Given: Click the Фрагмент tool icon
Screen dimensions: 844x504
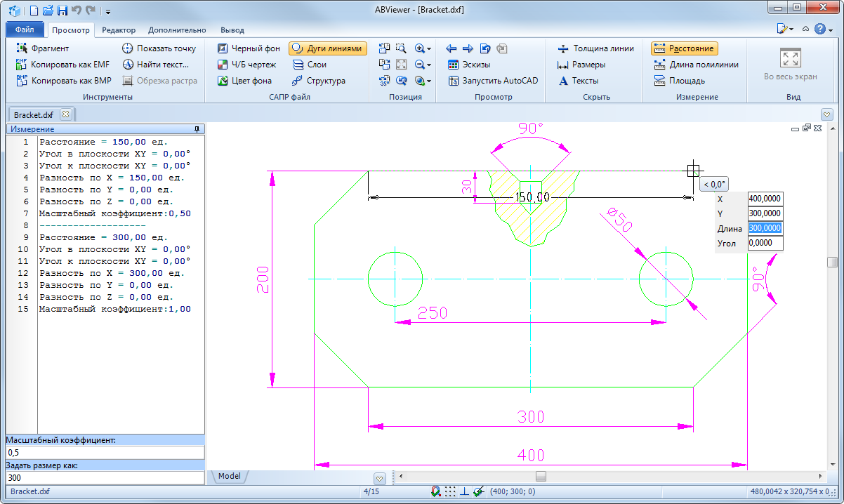Looking at the screenshot, I should [21, 48].
